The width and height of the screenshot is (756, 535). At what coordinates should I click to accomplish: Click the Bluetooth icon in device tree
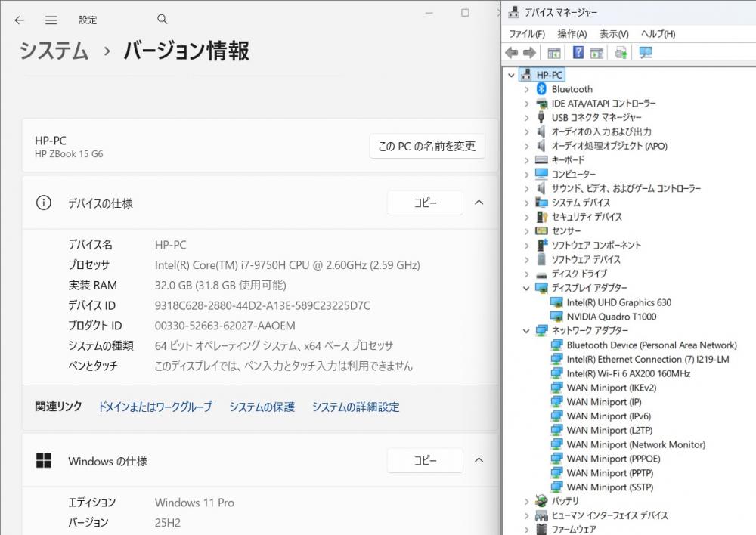coord(541,88)
